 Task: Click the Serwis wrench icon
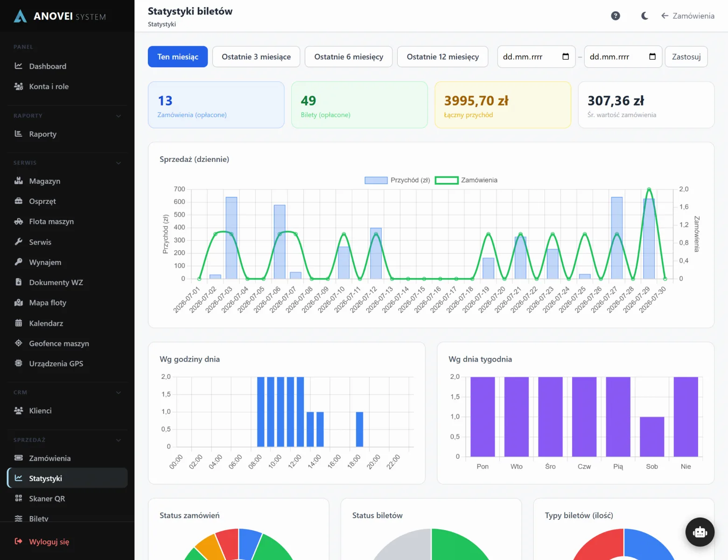pos(19,242)
